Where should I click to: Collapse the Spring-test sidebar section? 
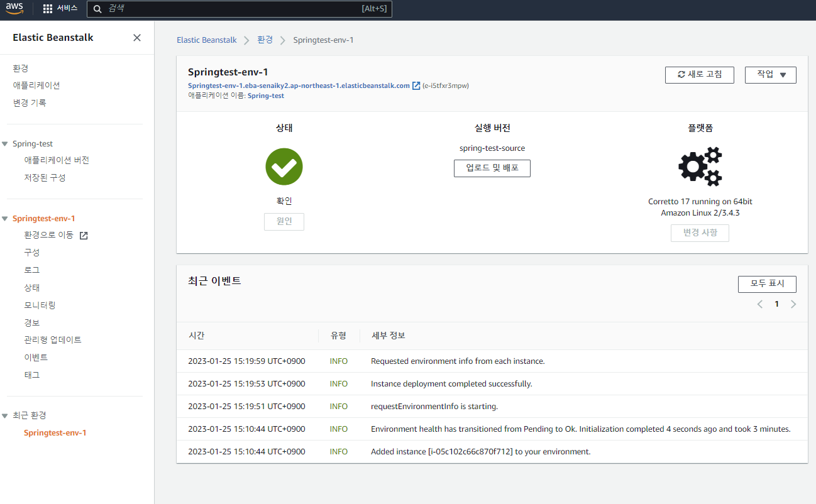(5, 144)
